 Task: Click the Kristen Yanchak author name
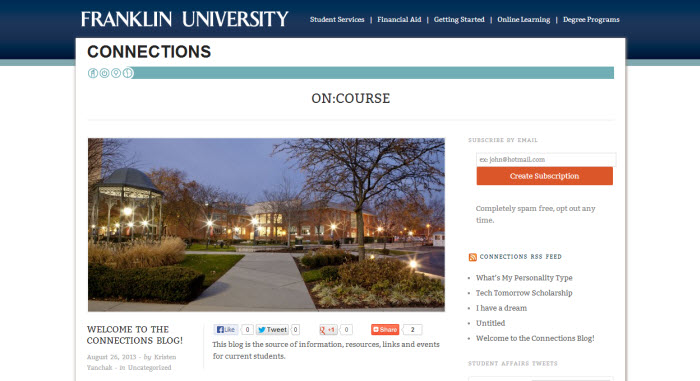(x=132, y=362)
